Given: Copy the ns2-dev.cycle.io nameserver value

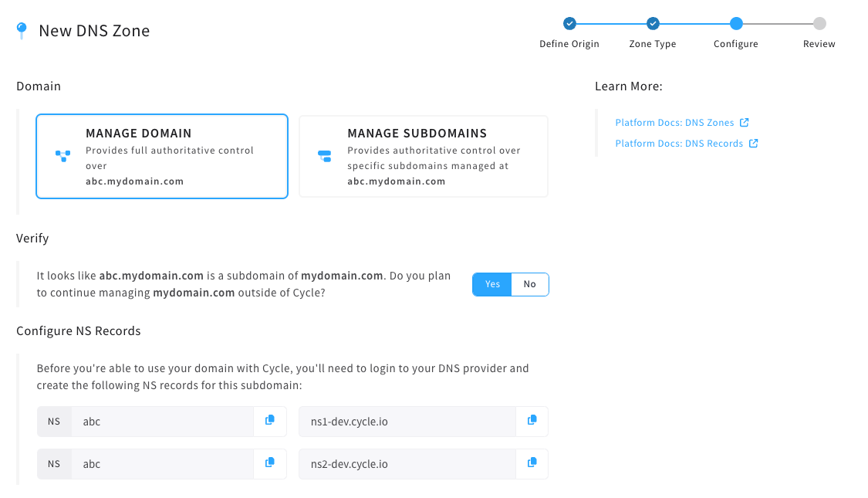Looking at the screenshot, I should (532, 463).
